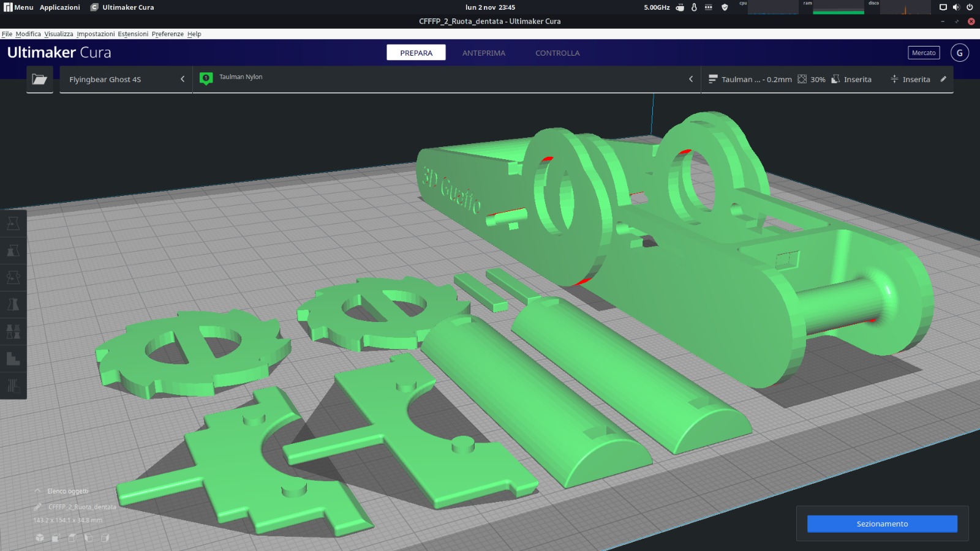Open the File menu
The image size is (980, 551).
tap(7, 34)
